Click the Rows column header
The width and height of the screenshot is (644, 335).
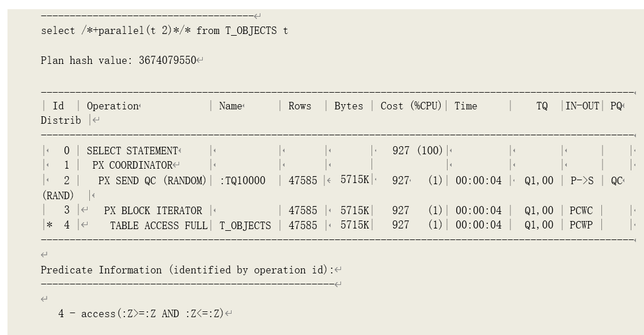click(300, 106)
